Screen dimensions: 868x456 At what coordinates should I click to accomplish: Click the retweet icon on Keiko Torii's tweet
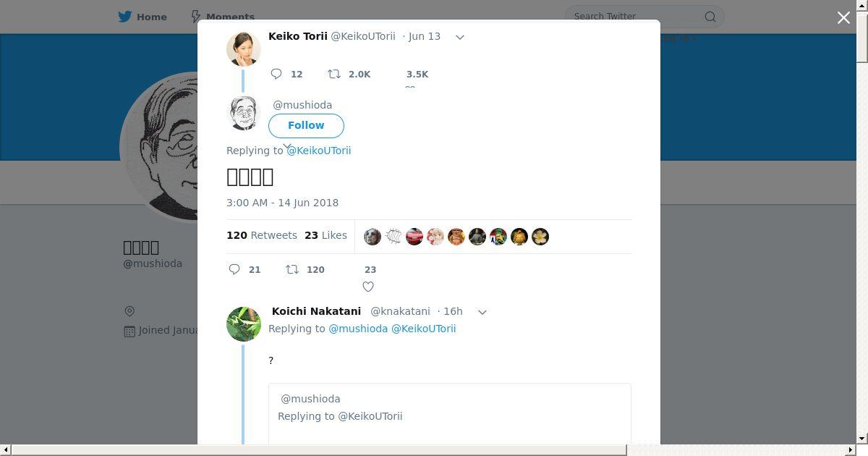(334, 74)
